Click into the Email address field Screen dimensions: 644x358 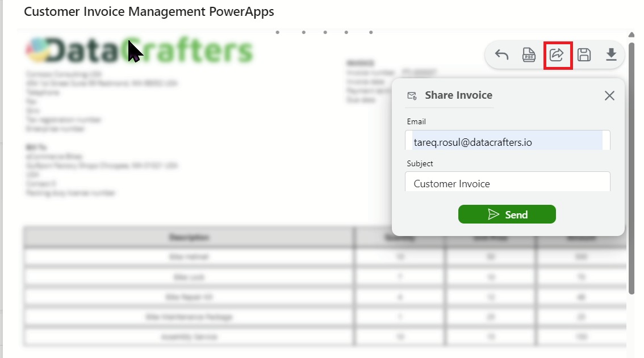tap(507, 142)
